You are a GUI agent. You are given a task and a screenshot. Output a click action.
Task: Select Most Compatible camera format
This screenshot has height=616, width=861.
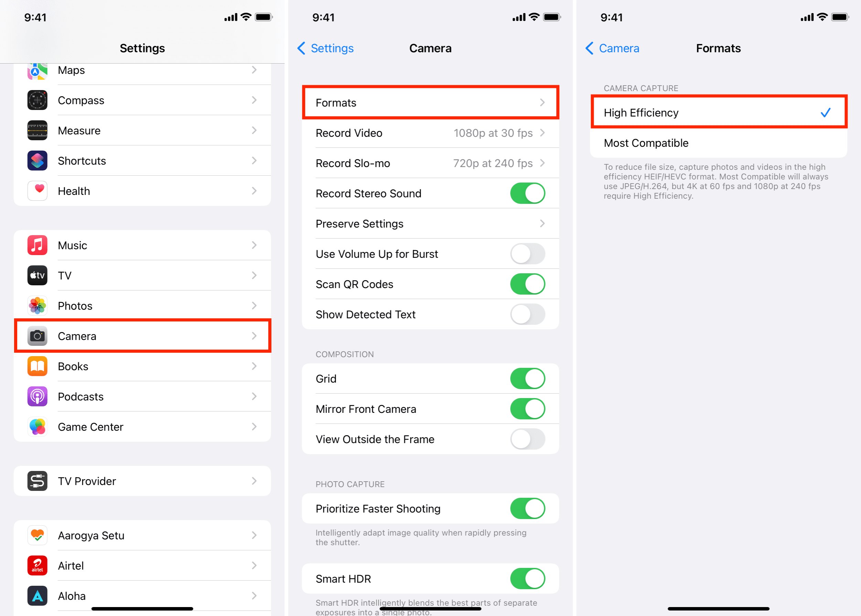(717, 143)
